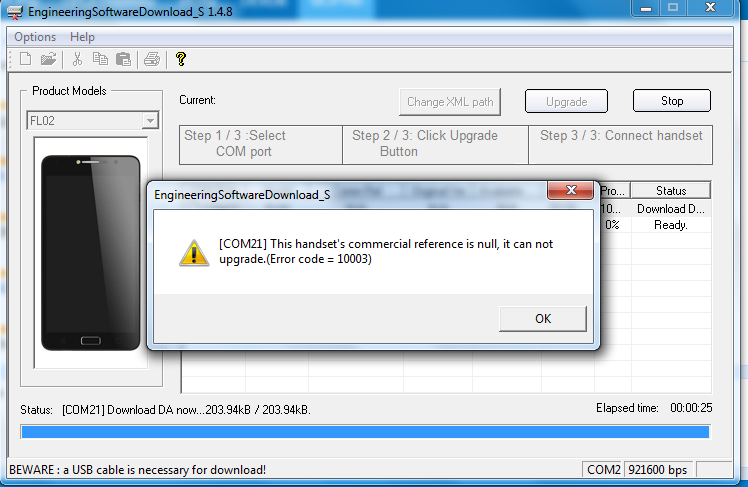Click the yellow question mark help icon
This screenshot has width=748, height=487.
point(180,59)
